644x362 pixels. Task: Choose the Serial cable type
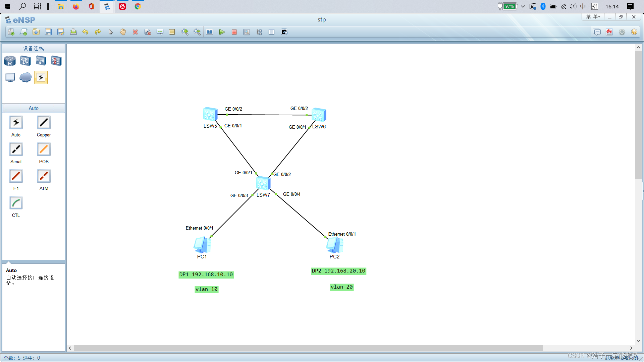pyautogui.click(x=16, y=149)
